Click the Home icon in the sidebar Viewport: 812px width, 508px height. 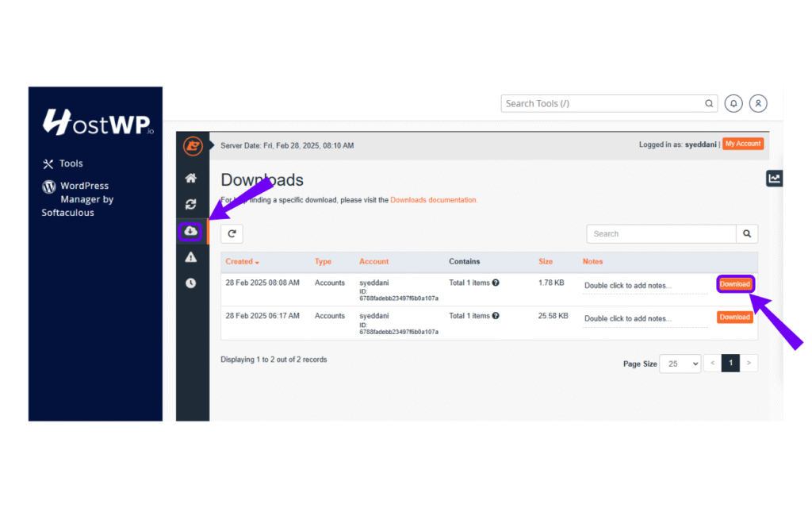(190, 178)
